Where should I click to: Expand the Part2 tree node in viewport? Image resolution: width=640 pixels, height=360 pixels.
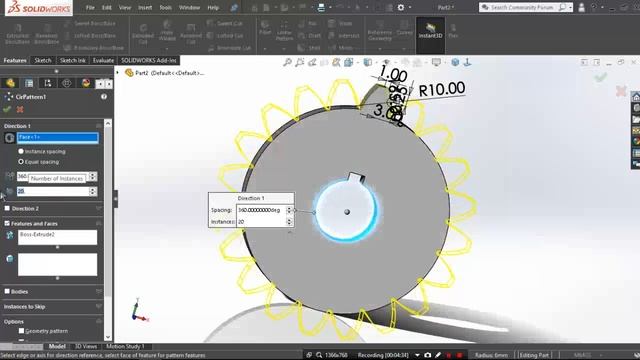(x=118, y=73)
